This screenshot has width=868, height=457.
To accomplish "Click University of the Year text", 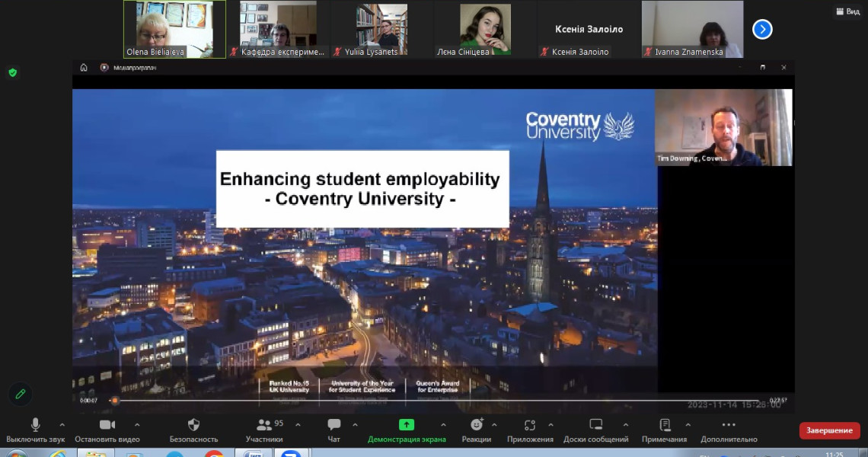I will pos(362,387).
